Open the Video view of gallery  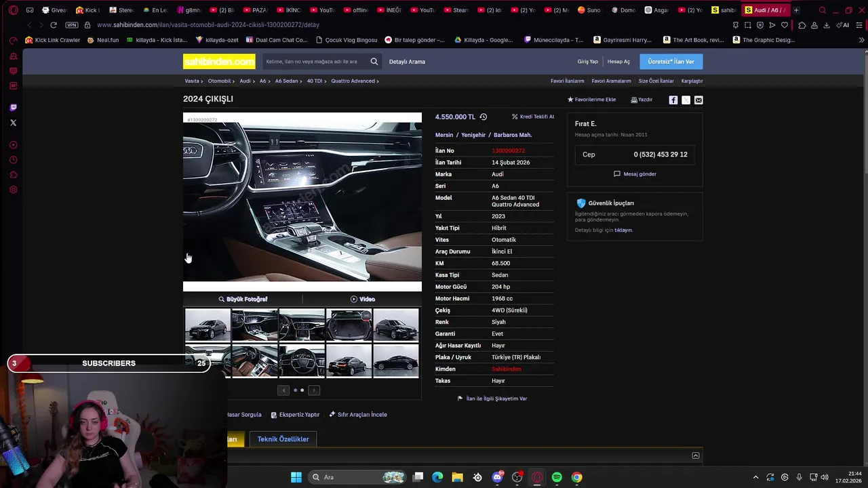point(363,299)
